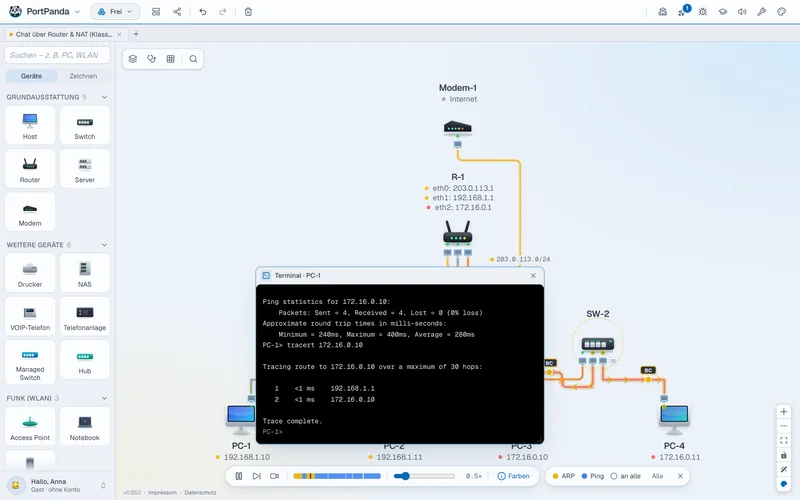Click the R-1 router on canvas
The width and height of the screenshot is (800, 500).
[458, 233]
